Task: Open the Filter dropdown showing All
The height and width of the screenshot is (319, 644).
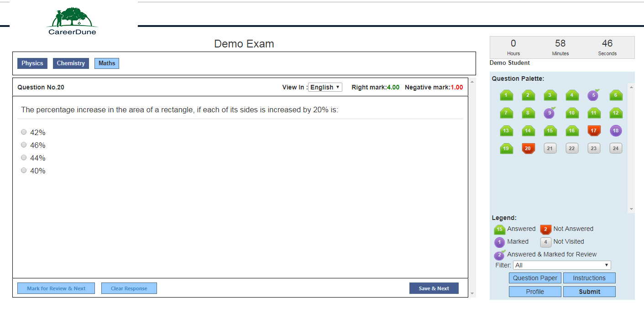Action: [562, 265]
